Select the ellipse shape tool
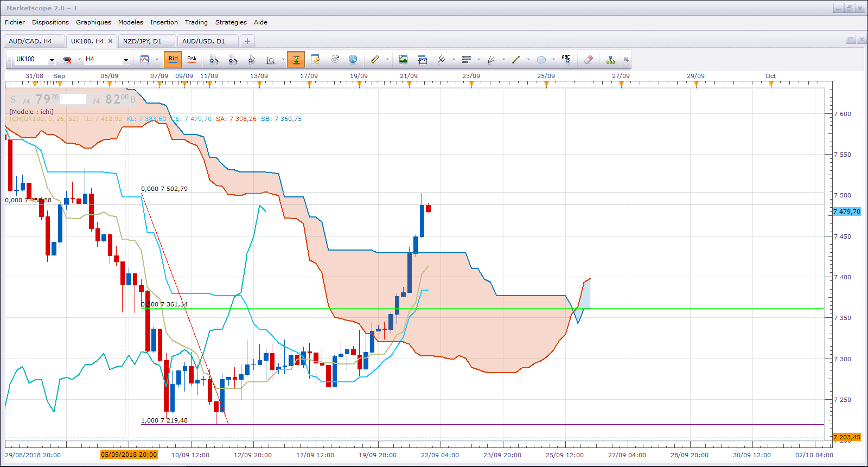 coord(541,60)
